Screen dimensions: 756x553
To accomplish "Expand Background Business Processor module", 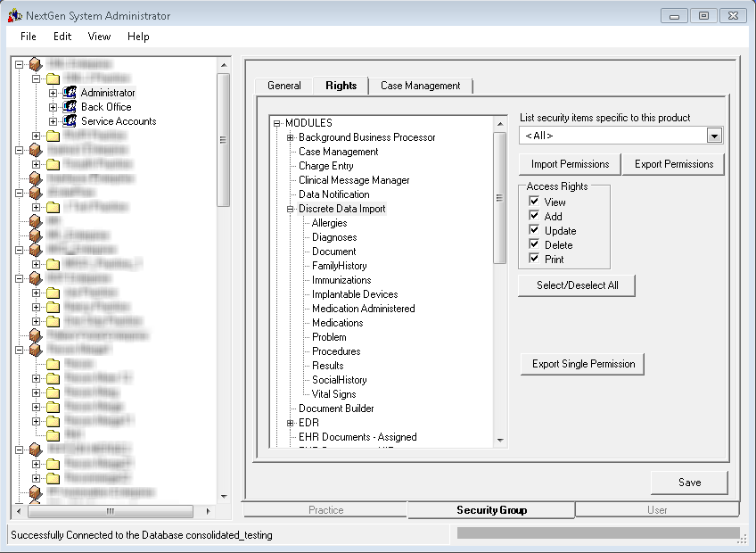I will (291, 137).
